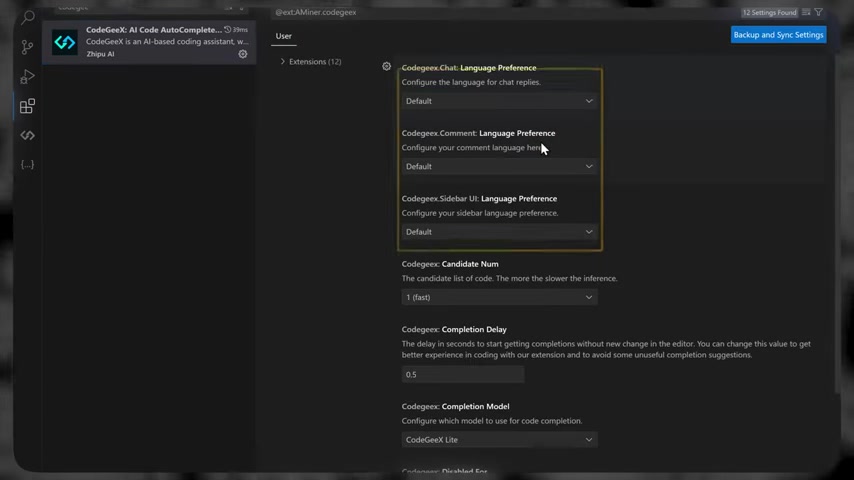Click the clear settings search icon
This screenshot has width=854, height=480.
[x=806, y=12]
